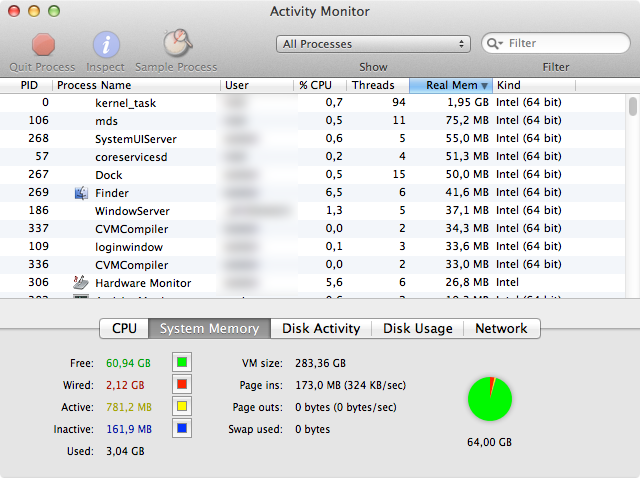Click the blue Inactive memory color swatch
The image size is (640, 478).
[x=182, y=428]
